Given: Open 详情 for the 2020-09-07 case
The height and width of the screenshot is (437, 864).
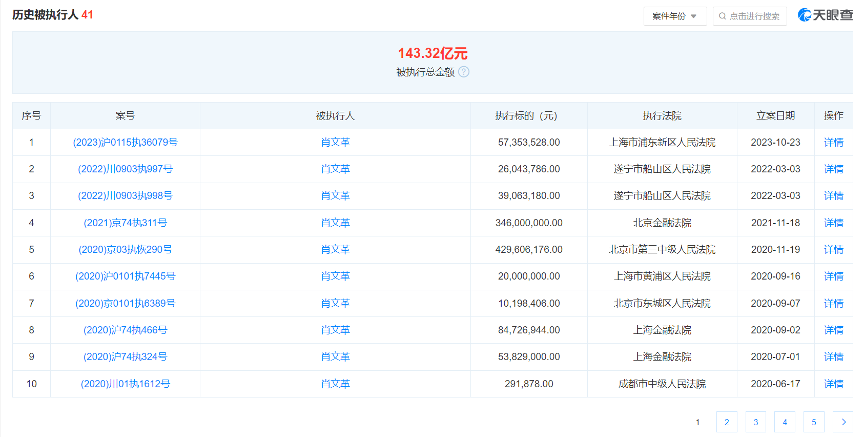Looking at the screenshot, I should [833, 303].
